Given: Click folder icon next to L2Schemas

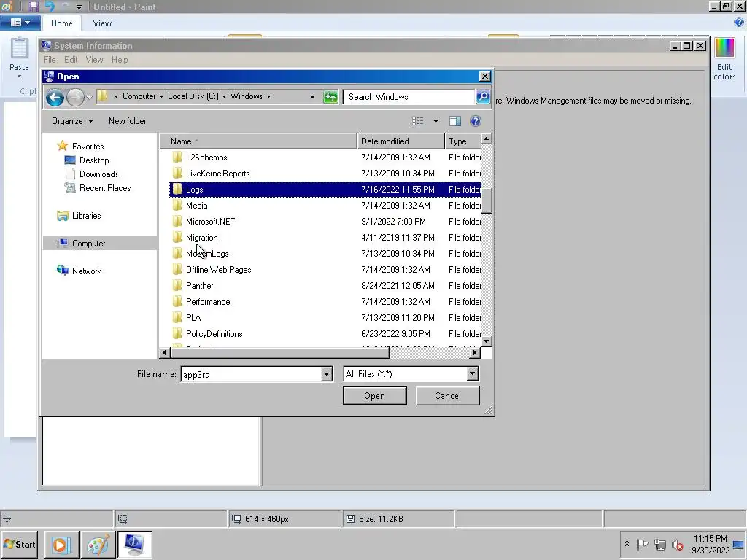Looking at the screenshot, I should tap(177, 157).
